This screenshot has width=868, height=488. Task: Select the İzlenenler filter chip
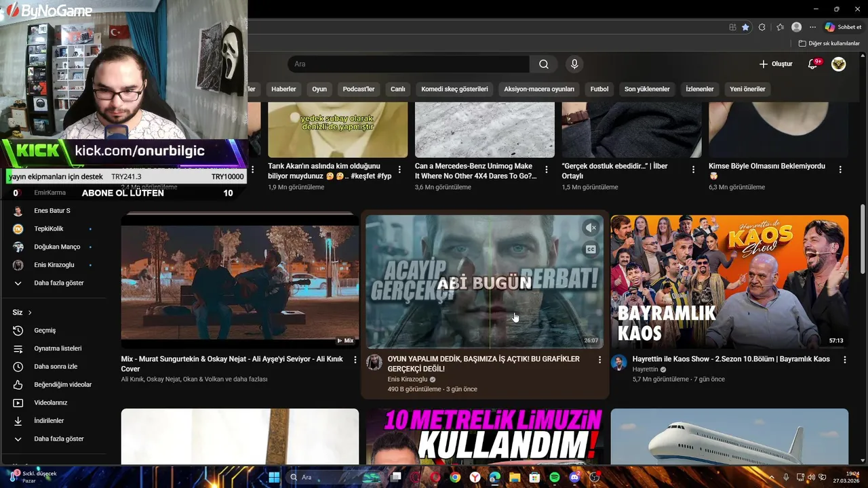click(x=700, y=89)
